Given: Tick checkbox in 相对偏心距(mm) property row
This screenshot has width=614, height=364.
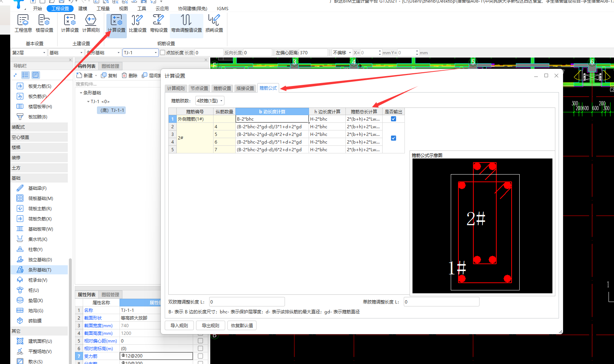Looking at the screenshot, I should pyautogui.click(x=200, y=341).
